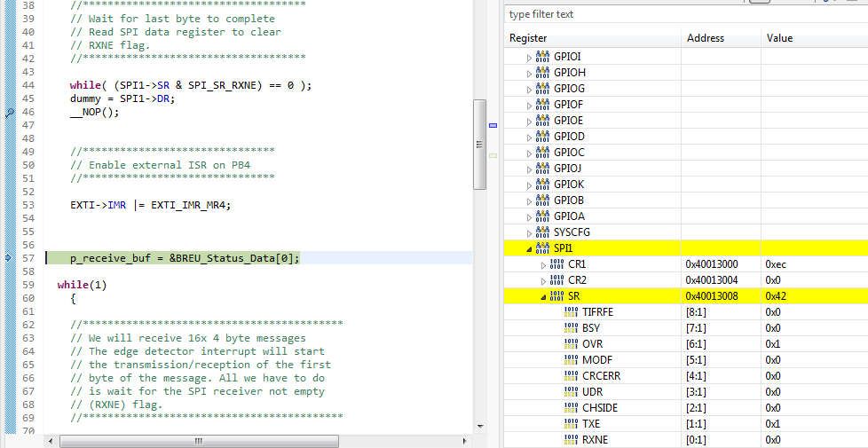The height and width of the screenshot is (448, 868).
Task: Click the __NOP() call on line 46
Action: pos(94,113)
